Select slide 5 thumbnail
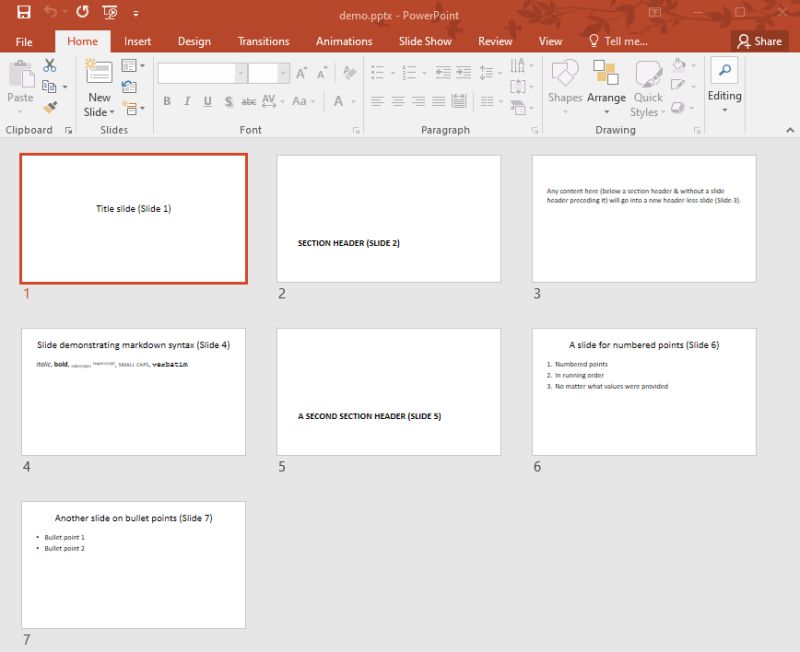This screenshot has width=800, height=652. click(387, 390)
